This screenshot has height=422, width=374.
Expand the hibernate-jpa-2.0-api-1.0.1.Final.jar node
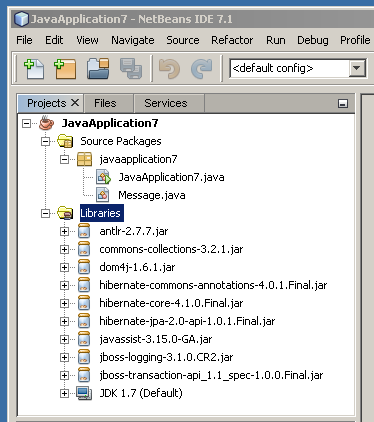pyautogui.click(x=64, y=322)
